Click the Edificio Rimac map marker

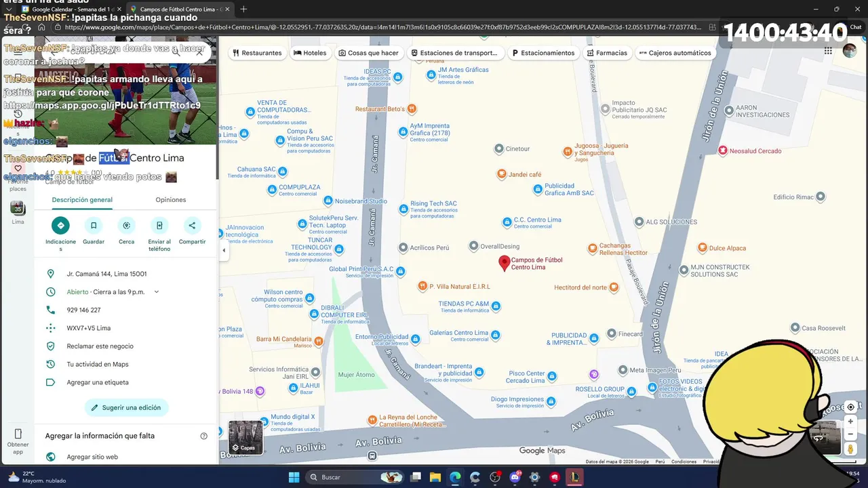821,197
